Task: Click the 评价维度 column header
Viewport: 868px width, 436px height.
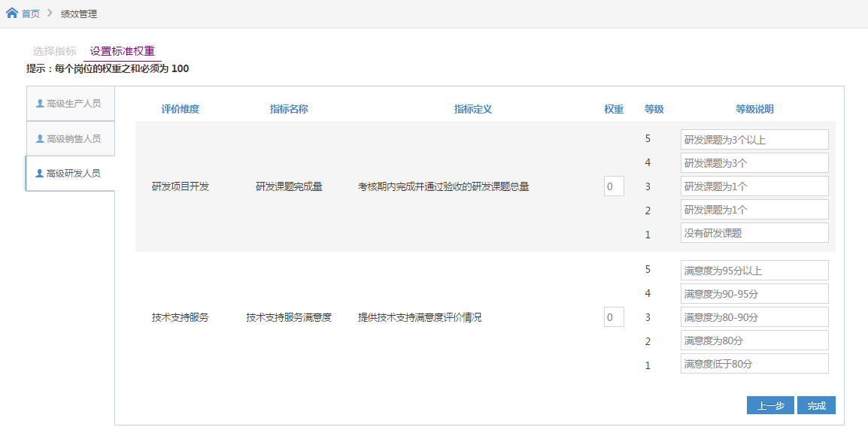Action: 180,109
